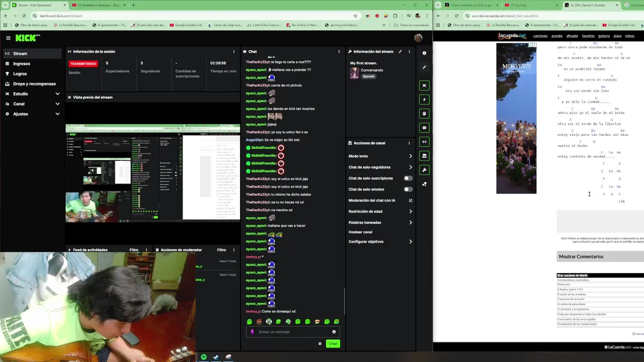Click the lightning bolt sidebar icon

pos(424,100)
